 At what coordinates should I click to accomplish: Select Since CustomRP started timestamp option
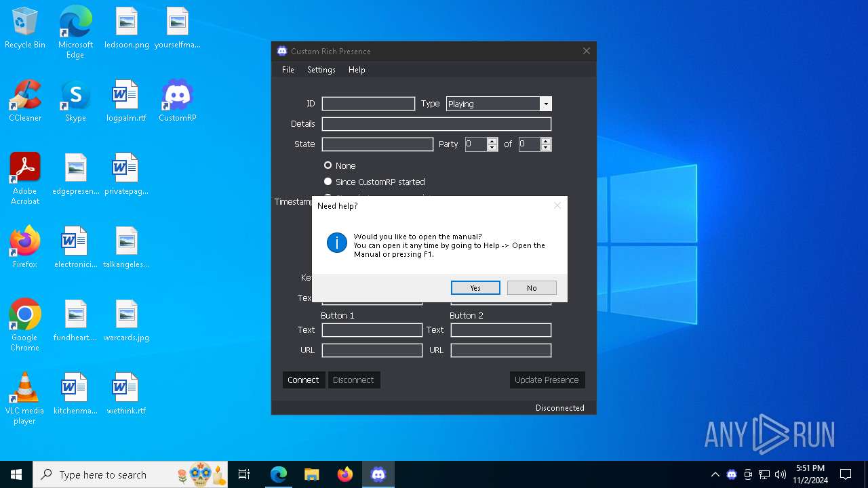click(374, 182)
